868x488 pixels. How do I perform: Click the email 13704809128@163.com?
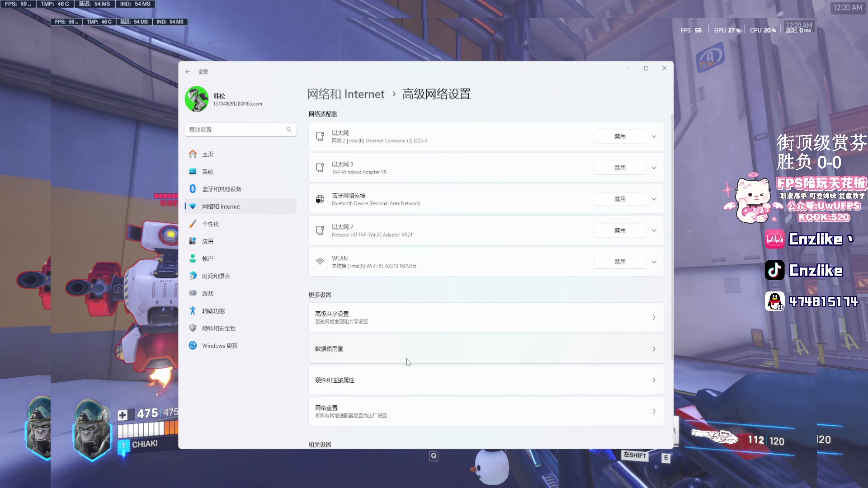click(x=238, y=104)
